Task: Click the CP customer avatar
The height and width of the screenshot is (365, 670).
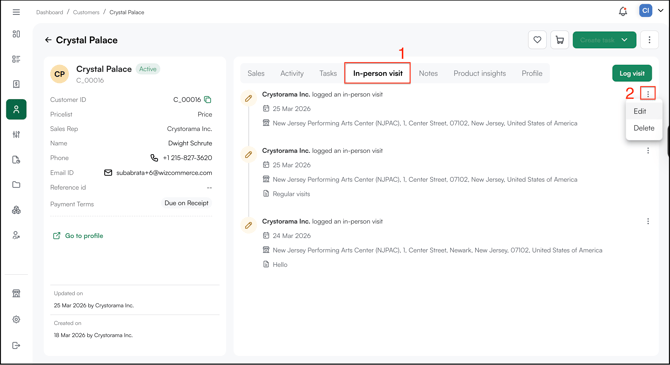Action: 60,74
